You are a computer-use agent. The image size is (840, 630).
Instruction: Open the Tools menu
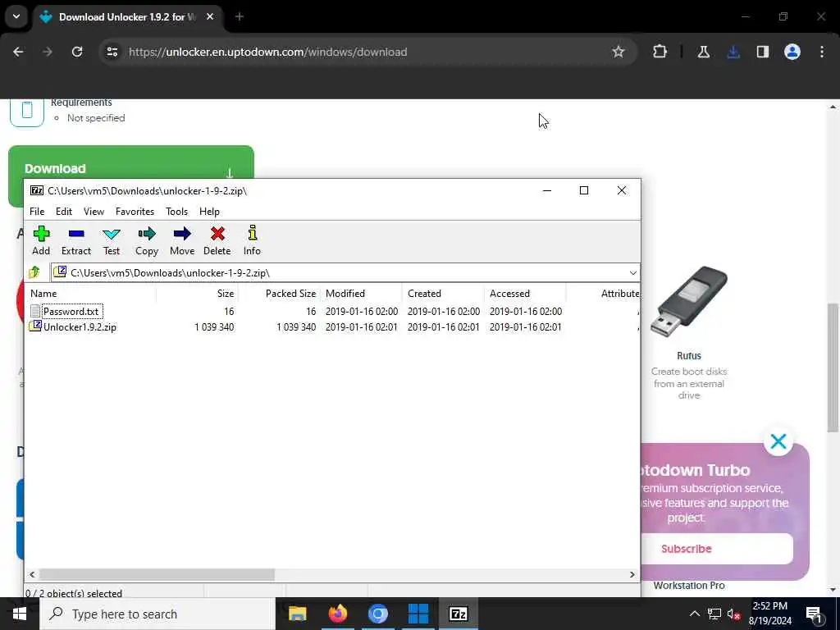pyautogui.click(x=177, y=212)
